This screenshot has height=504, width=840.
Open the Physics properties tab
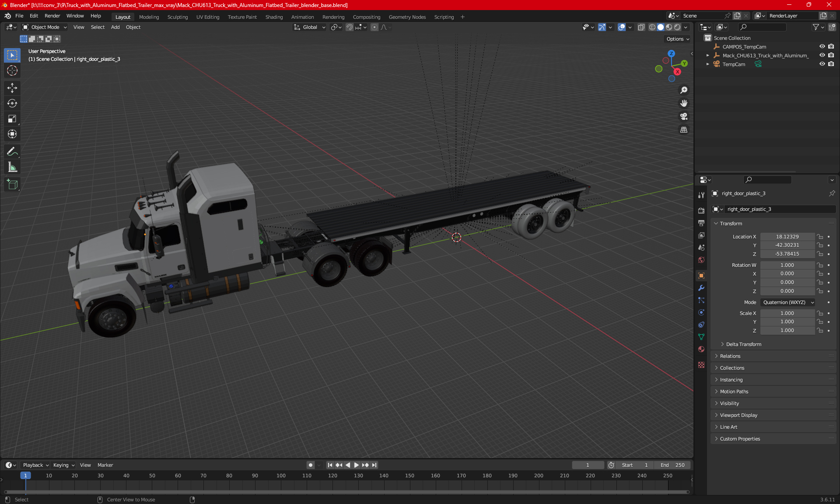pos(701,312)
